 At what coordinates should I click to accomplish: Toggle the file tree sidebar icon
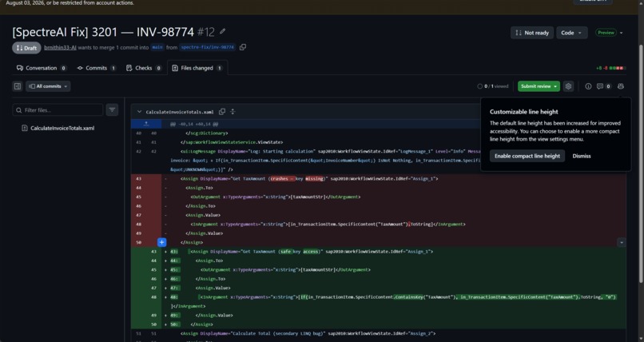18,86
